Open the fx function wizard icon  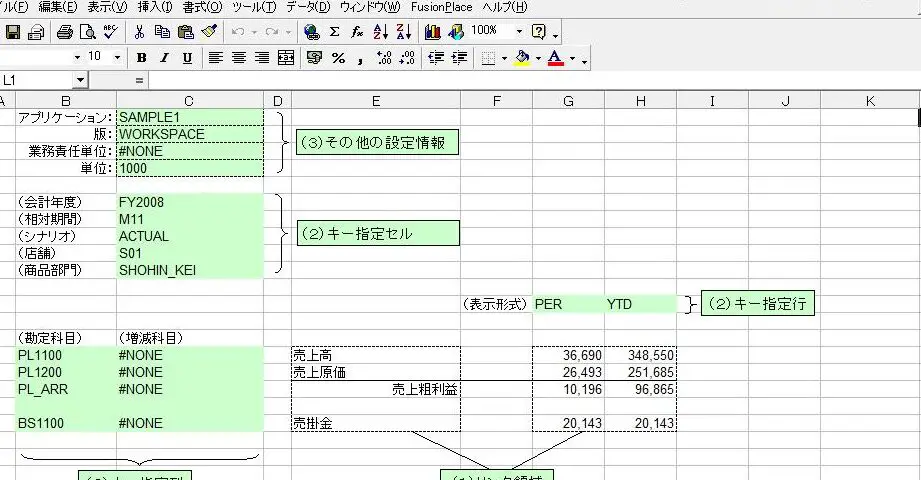point(357,32)
